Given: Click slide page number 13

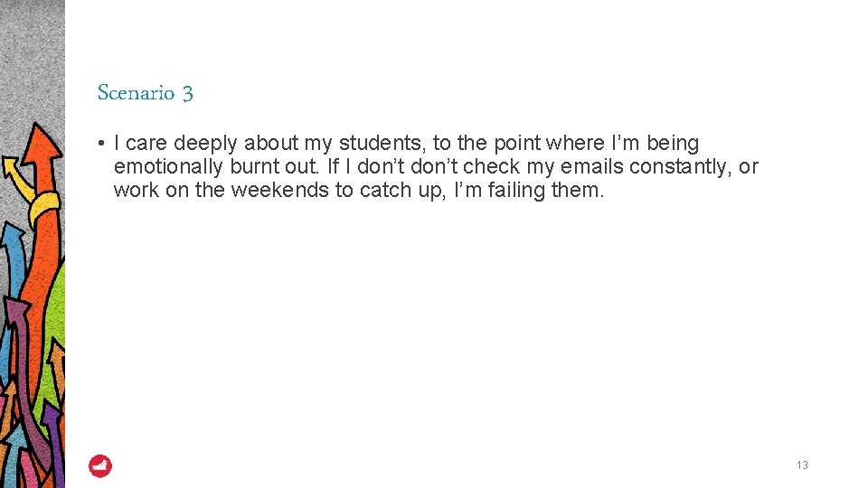Looking at the screenshot, I should [x=802, y=465].
